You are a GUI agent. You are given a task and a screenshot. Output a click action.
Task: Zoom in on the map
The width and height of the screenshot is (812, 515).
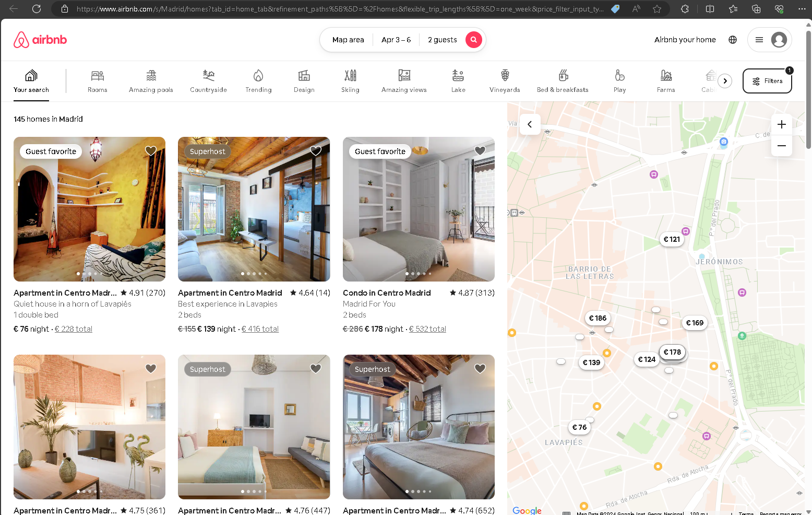[781, 124]
